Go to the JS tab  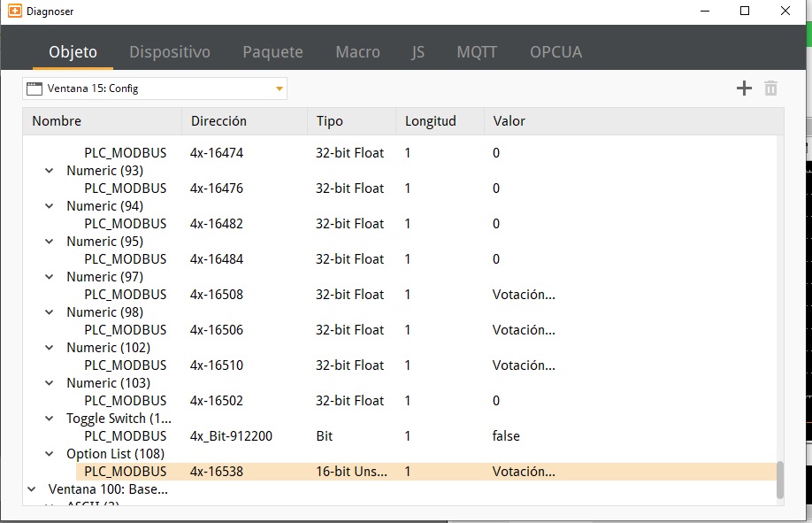(417, 52)
